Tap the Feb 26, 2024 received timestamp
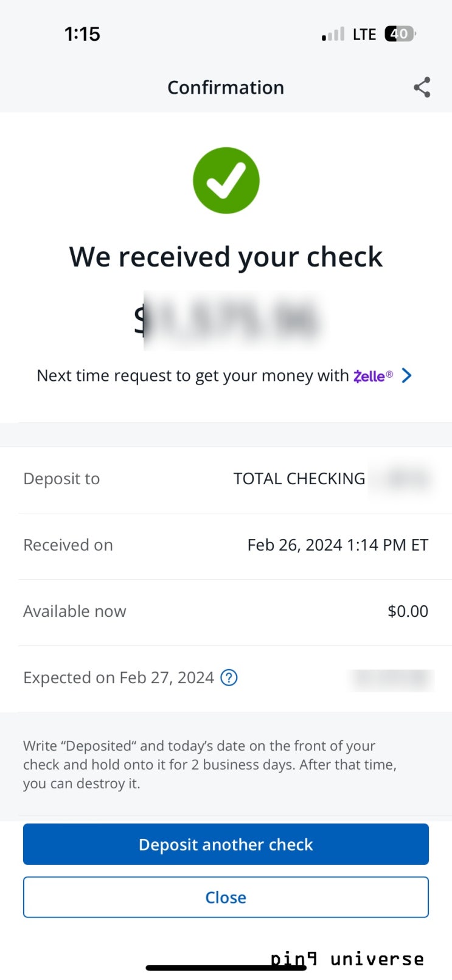 point(338,545)
